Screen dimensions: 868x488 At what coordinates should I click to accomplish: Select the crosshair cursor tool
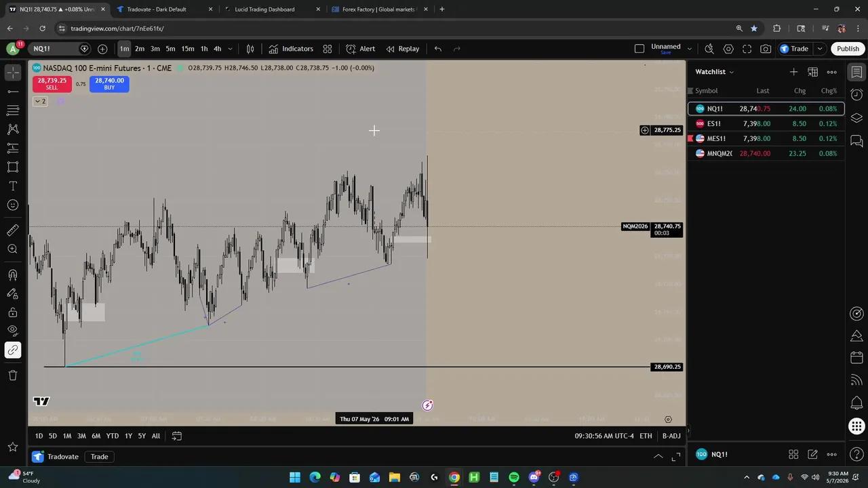coord(13,72)
